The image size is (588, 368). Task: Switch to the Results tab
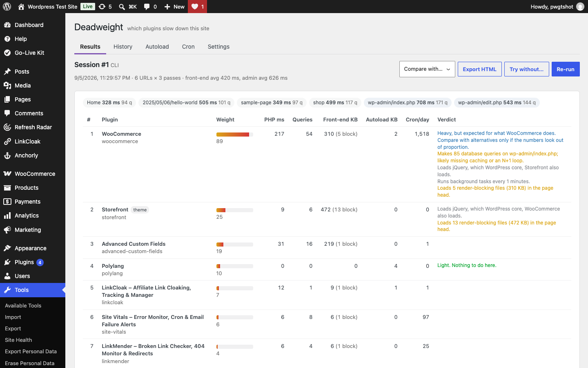90,47
